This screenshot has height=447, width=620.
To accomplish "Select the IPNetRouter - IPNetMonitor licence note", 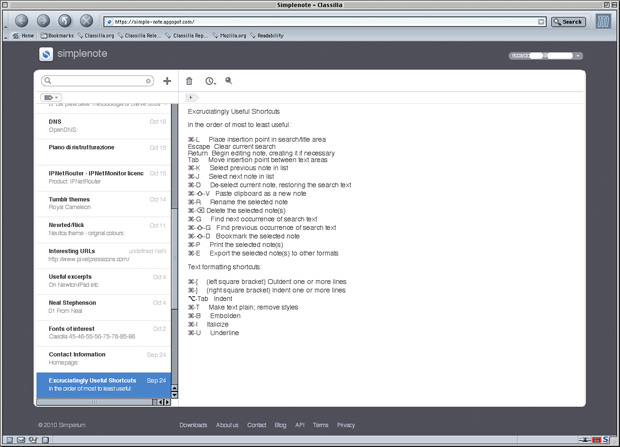I will point(104,178).
